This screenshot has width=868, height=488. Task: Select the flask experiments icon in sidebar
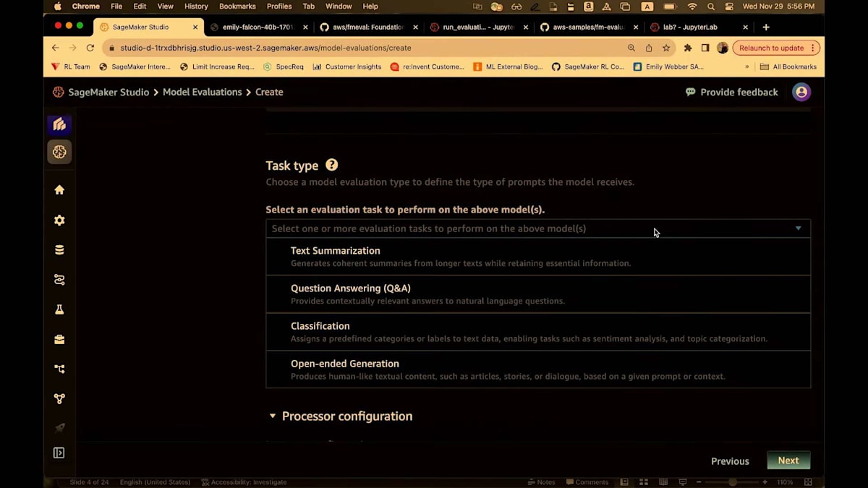[x=59, y=309]
